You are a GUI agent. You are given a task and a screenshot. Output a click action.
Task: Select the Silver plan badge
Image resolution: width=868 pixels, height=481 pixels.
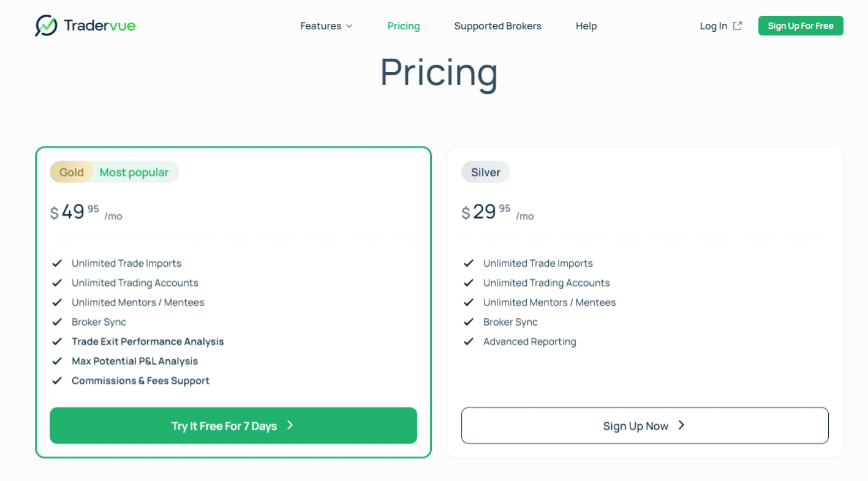coord(485,172)
